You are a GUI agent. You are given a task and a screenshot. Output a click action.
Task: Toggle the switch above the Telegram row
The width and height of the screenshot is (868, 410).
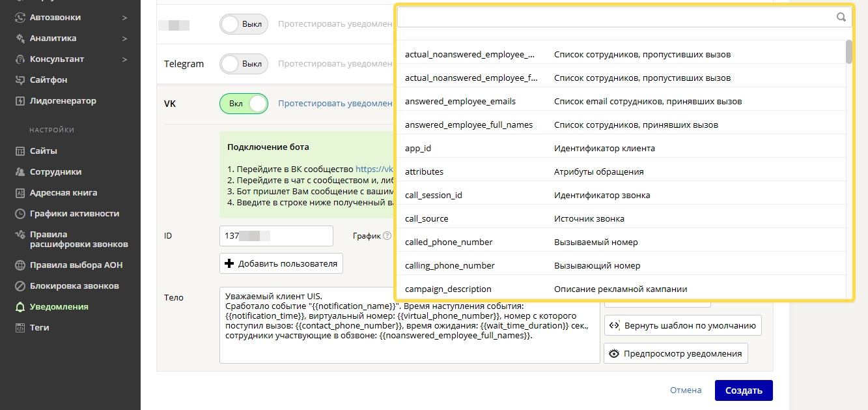[x=244, y=24]
